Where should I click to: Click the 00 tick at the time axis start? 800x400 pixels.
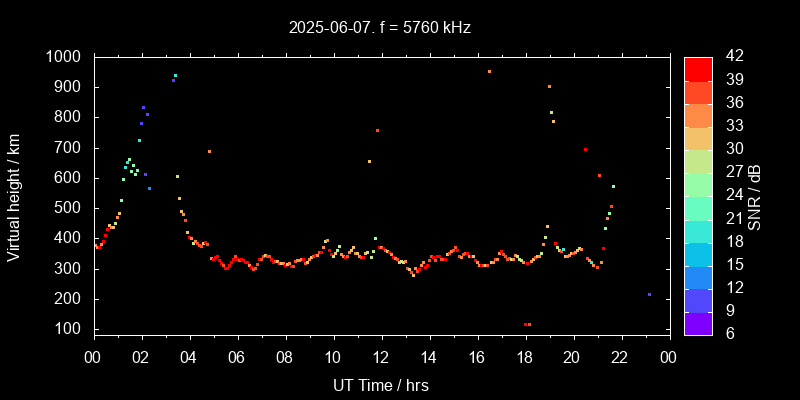93,357
